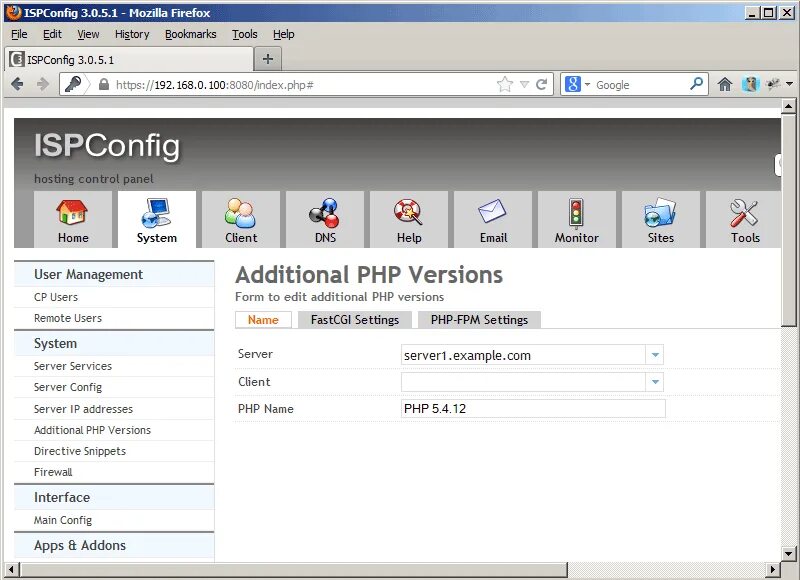Viewport: 800px width, 580px height.
Task: Open the Tools menu in menu bar
Action: coord(245,34)
